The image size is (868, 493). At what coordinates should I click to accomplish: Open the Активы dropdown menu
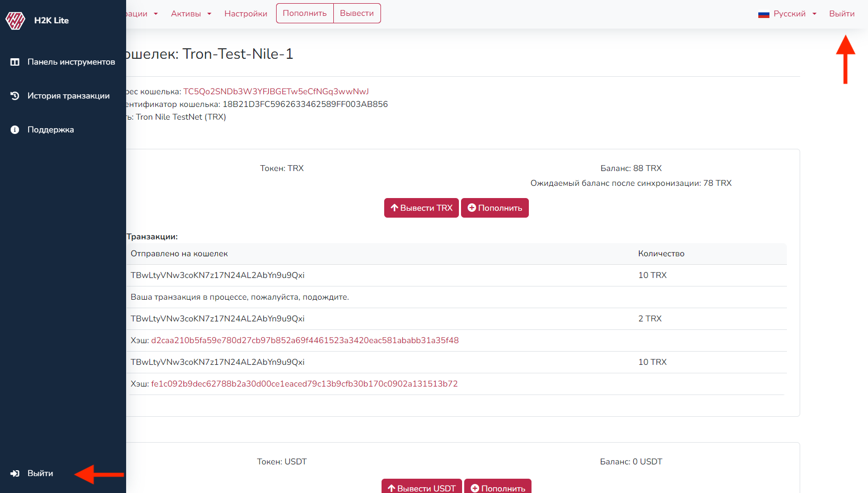191,14
